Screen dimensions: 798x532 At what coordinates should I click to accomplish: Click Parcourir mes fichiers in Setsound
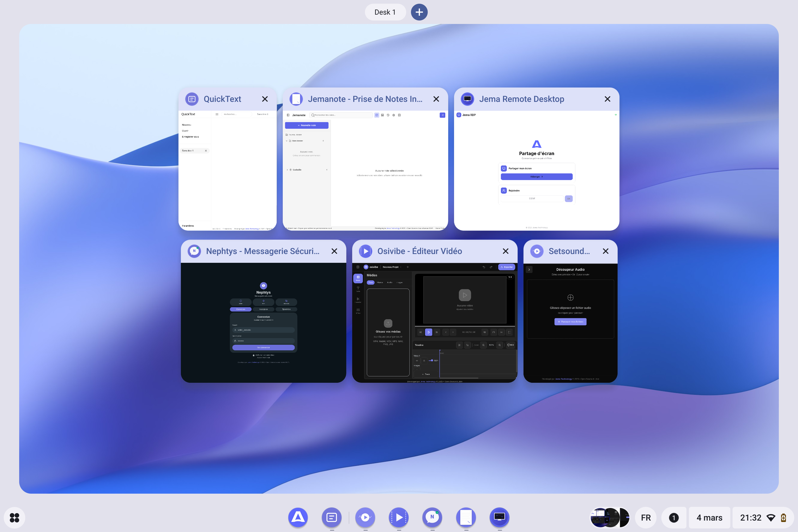click(x=570, y=322)
